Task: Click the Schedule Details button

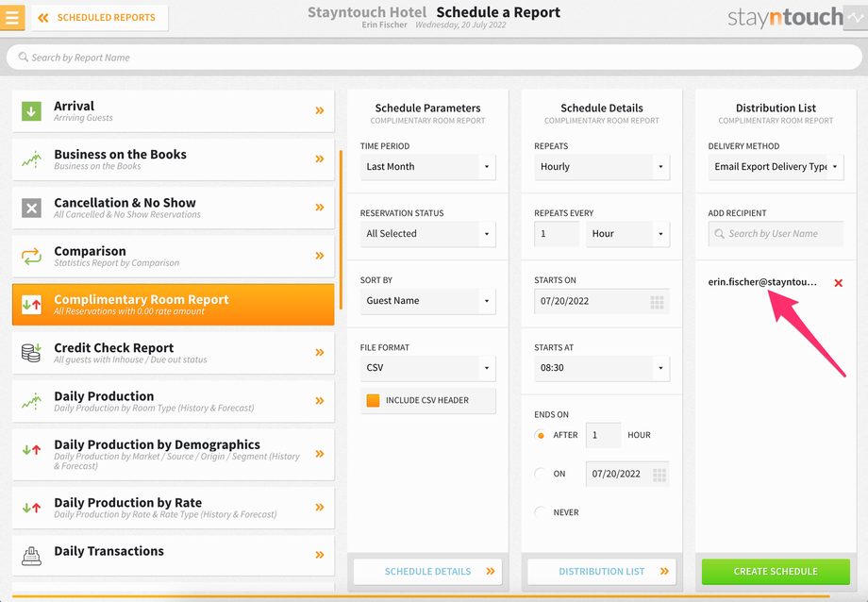Action: 428,572
